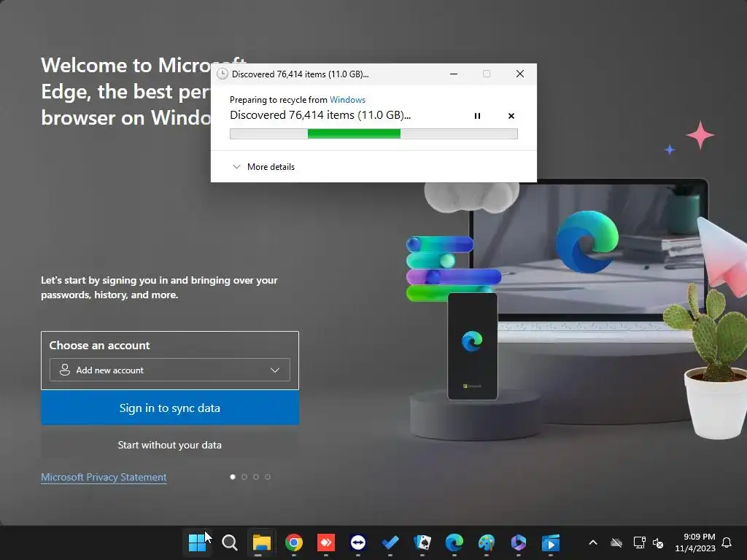Open the Add new account dropdown
This screenshot has width=747, height=560.
pos(169,370)
